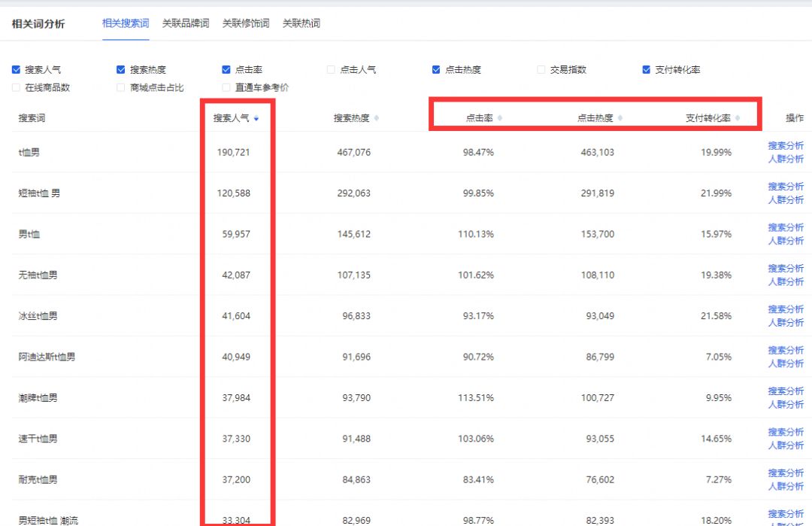The width and height of the screenshot is (812, 526).
Task: Open 人群分析 for 耐克t恤男
Action: [786, 488]
